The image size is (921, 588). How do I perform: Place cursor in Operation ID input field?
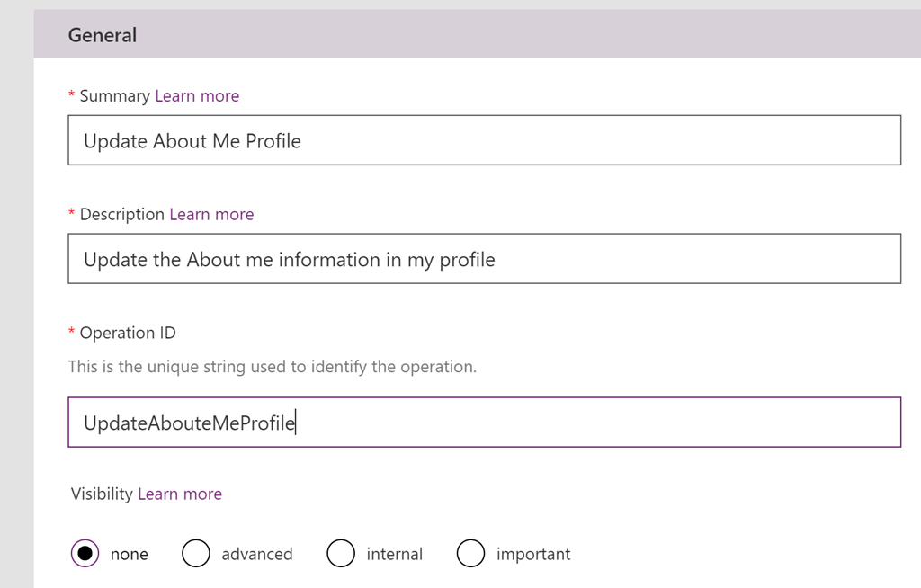485,423
